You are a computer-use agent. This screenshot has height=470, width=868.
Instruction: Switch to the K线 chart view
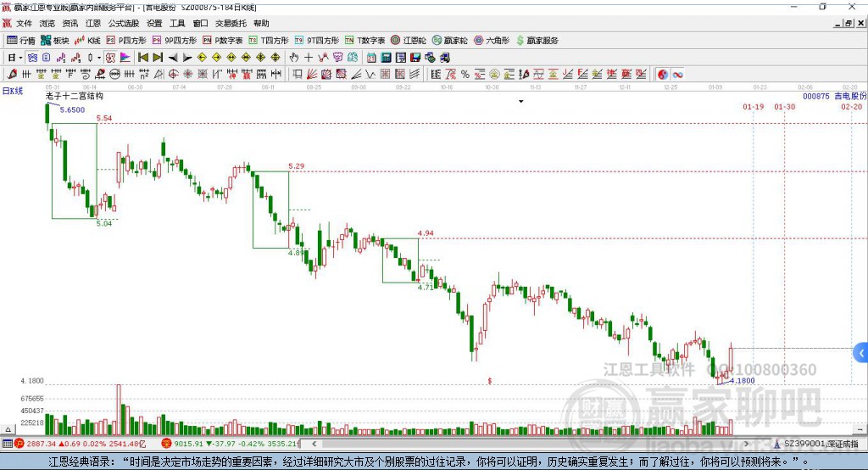[x=87, y=41]
